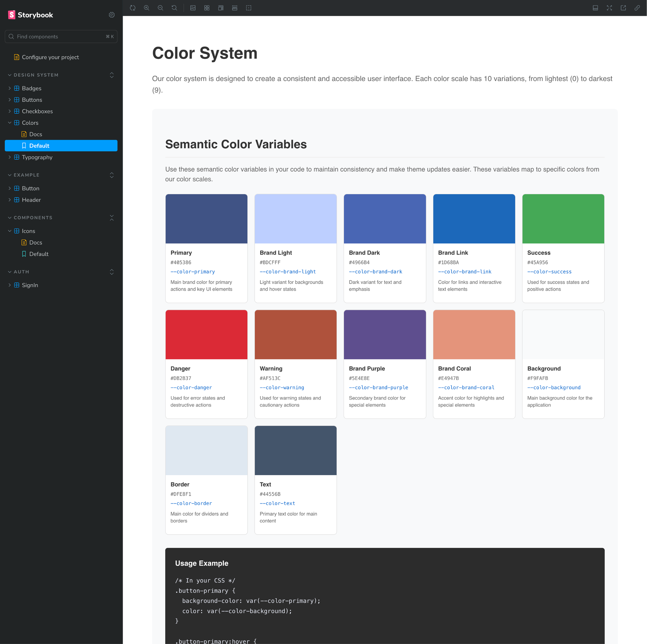The width and height of the screenshot is (647, 644).
Task: Collapse the Auth section
Action: pyautogui.click(x=18, y=272)
